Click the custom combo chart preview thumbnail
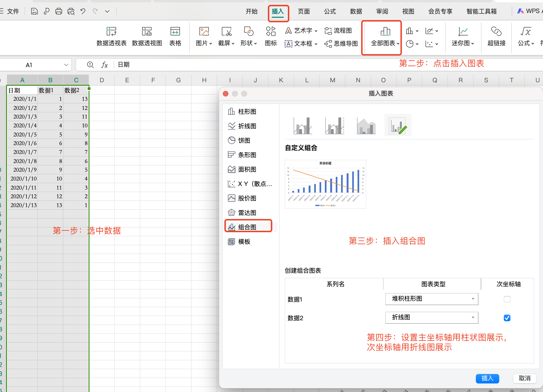Screen dimensions: 543x392 (325, 184)
